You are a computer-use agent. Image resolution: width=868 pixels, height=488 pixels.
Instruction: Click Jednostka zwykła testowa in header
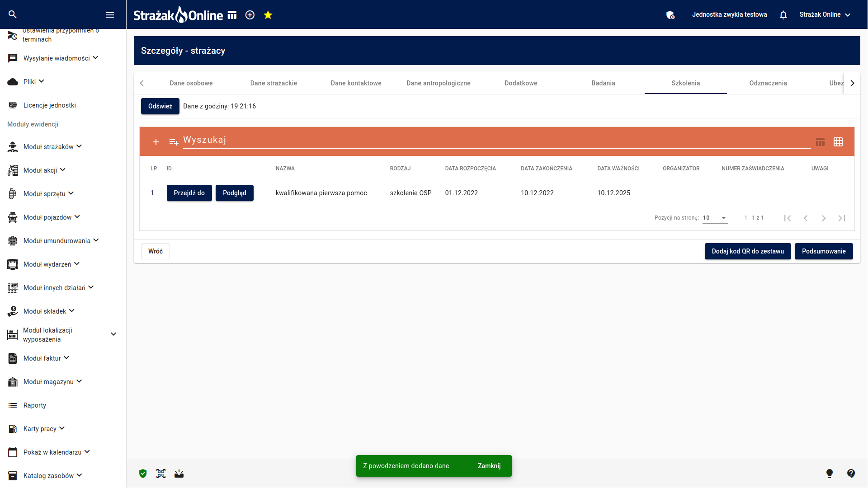[729, 14]
